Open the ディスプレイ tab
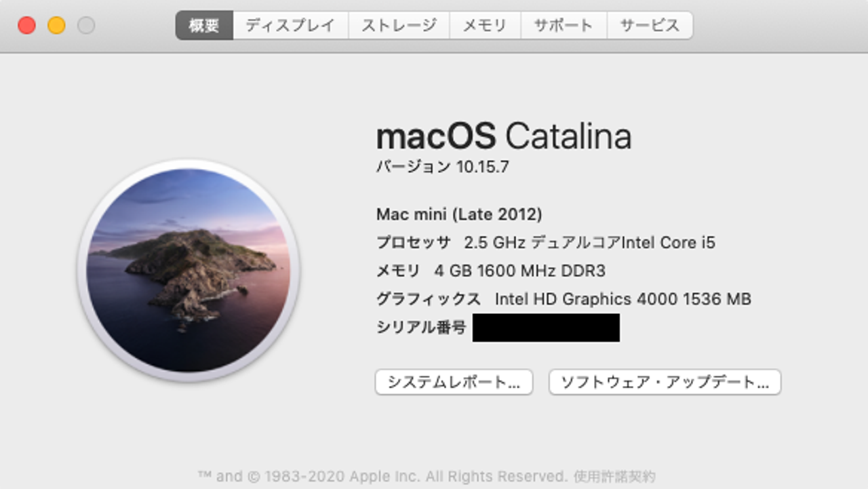 (291, 26)
